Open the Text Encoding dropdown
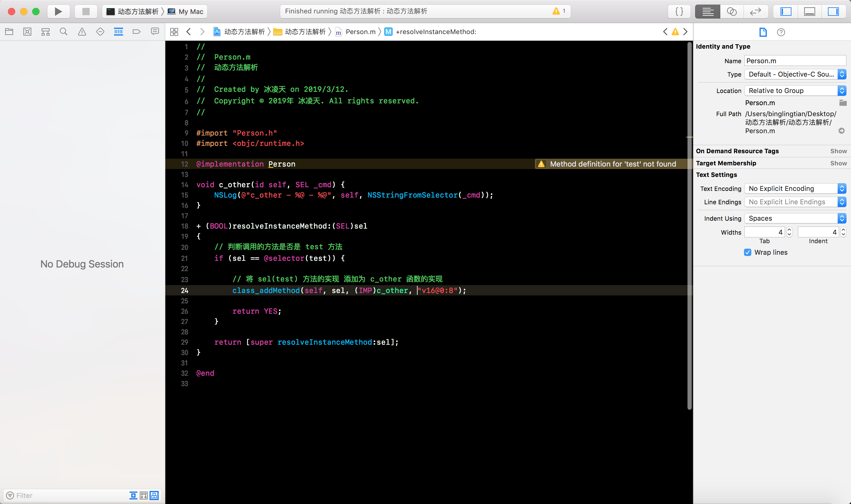Image resolution: width=851 pixels, height=504 pixels. coord(795,188)
